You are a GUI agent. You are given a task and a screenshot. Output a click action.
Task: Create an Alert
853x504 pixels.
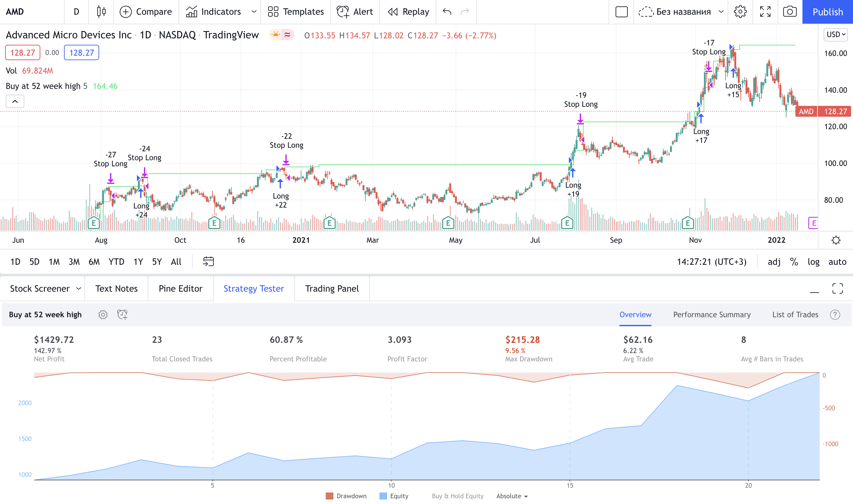(x=355, y=12)
